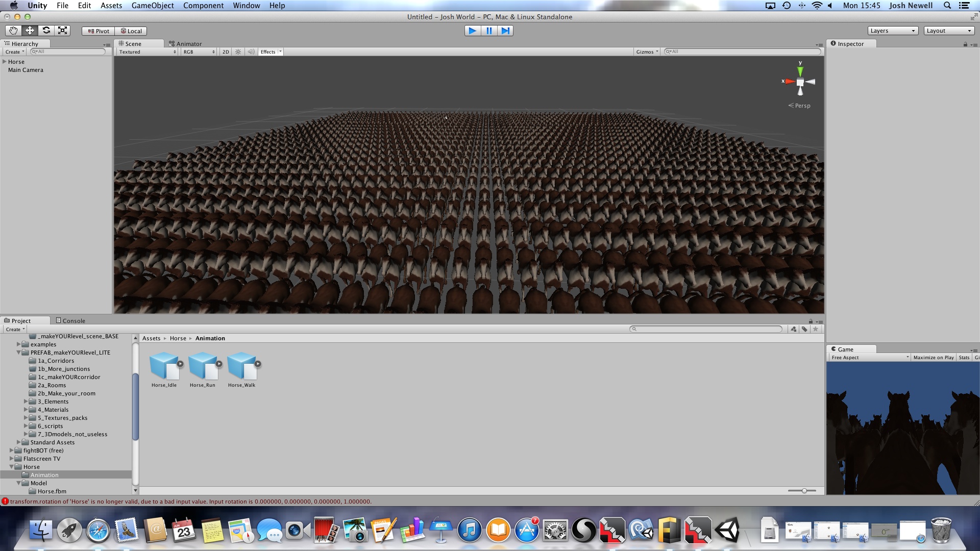Open the GameObject menu
This screenshot has height=551, width=980.
pyautogui.click(x=153, y=6)
